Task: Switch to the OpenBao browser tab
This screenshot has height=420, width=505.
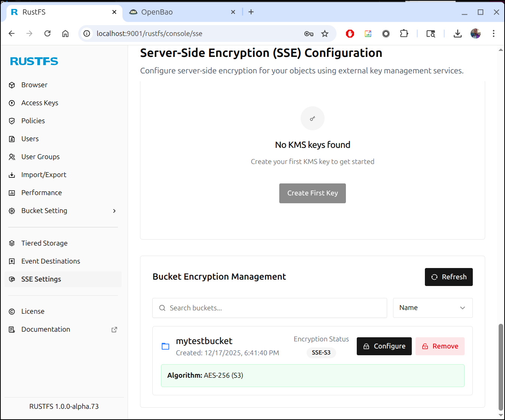Action: [157, 12]
